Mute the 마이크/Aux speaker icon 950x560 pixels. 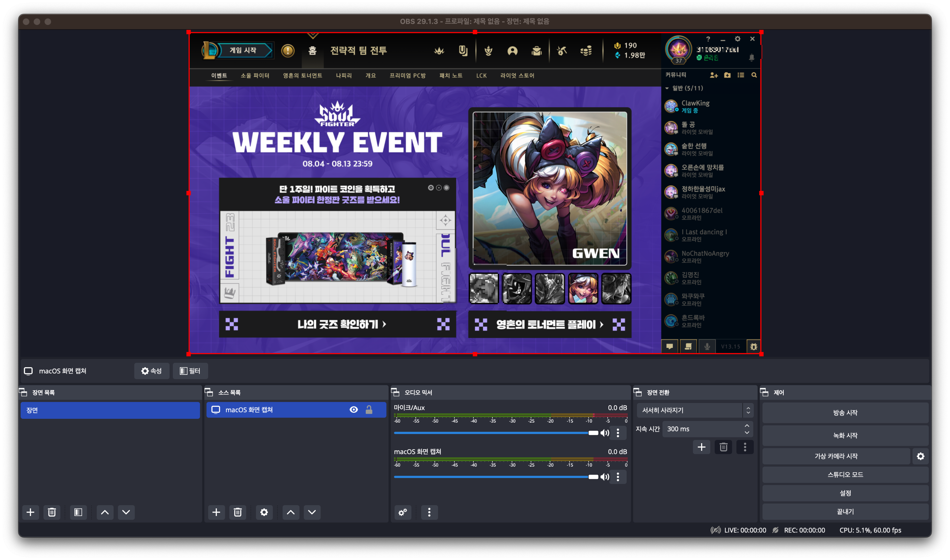(x=605, y=433)
